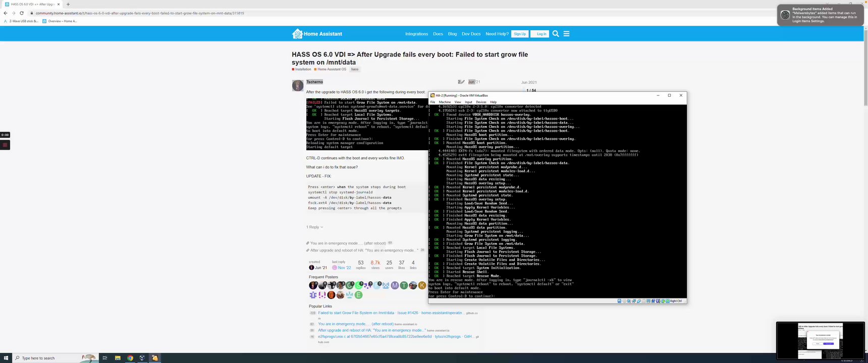Open the first 'You are in emergency mode' linked topic

(348, 243)
